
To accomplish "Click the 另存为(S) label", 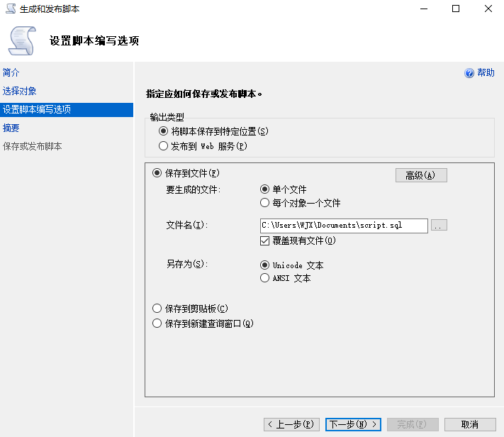I will tap(187, 264).
